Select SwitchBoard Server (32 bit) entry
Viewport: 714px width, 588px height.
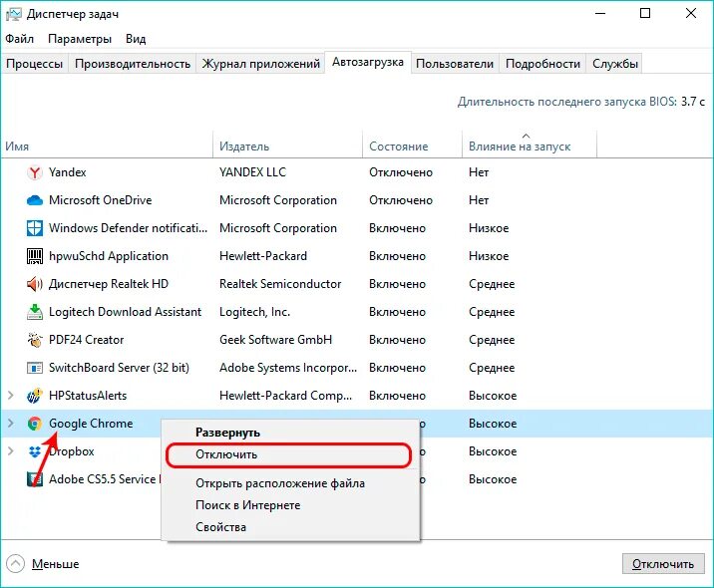click(119, 368)
